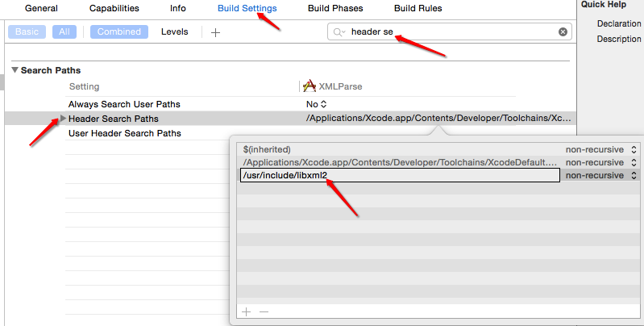Toggle the Basic filter button
The width and height of the screenshot is (644, 326).
27,32
